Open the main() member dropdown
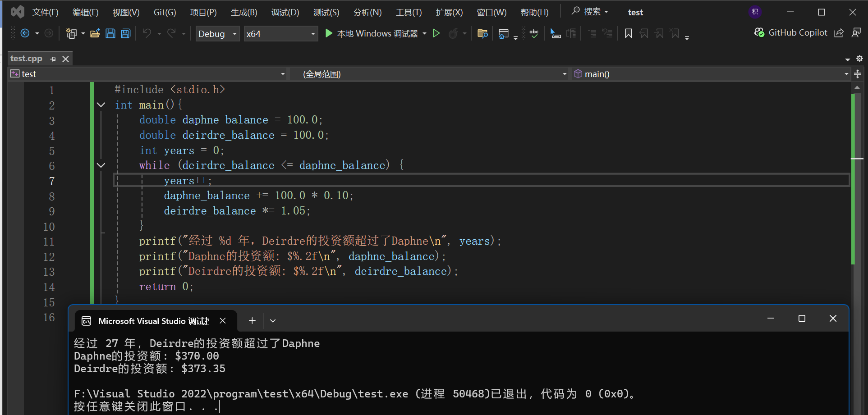Viewport: 868px width, 415px height. click(711, 74)
